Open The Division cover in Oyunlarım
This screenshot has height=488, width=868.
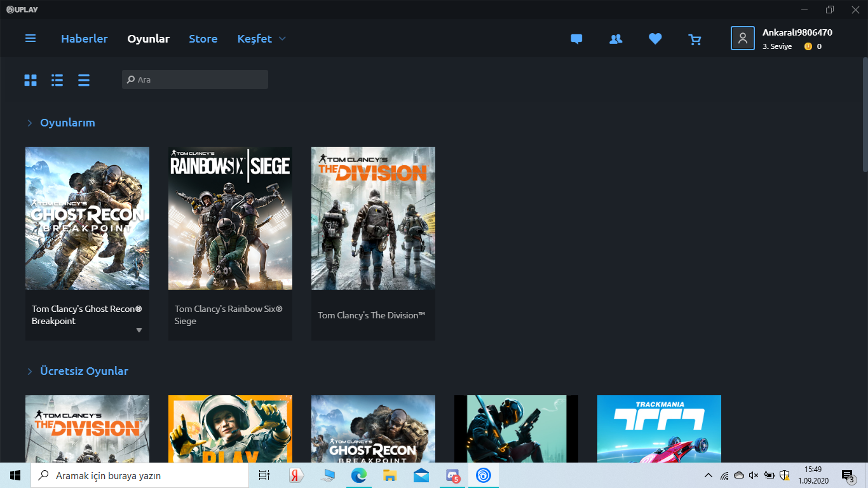click(x=373, y=219)
